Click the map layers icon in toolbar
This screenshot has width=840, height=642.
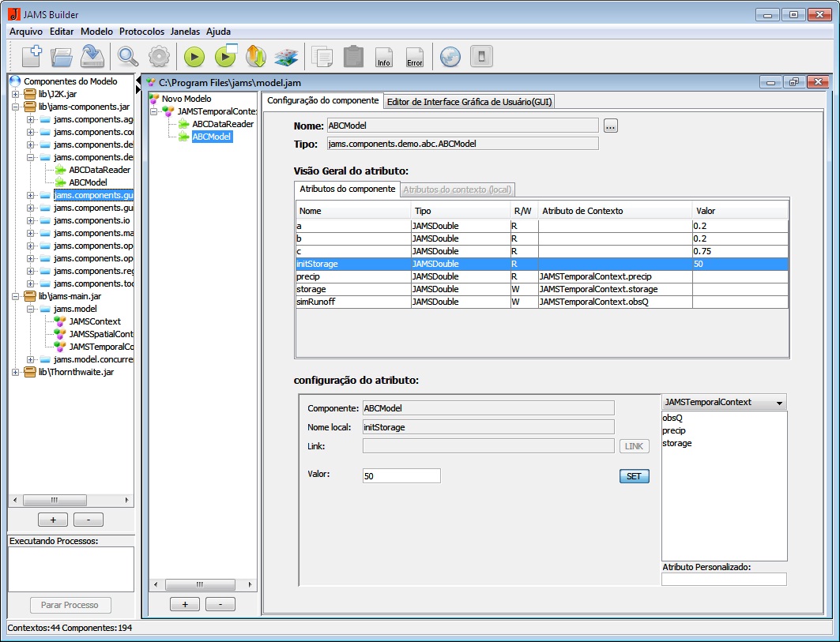pyautogui.click(x=285, y=57)
